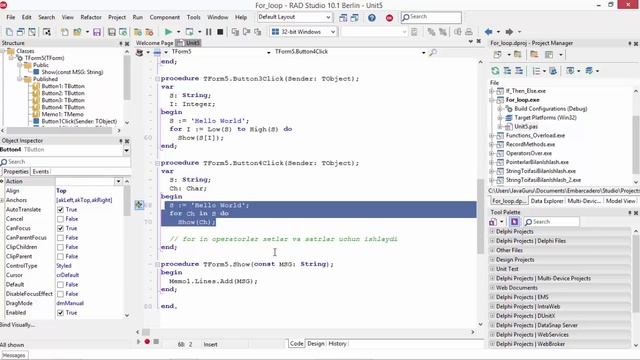Switch to the Events tab in Object Inspector
640x360 pixels.
click(x=40, y=171)
